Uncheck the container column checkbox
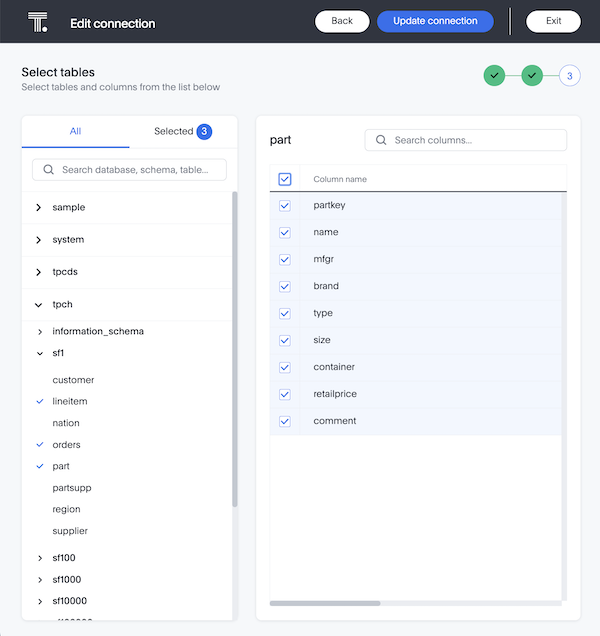The height and width of the screenshot is (636, 600). pos(285,367)
